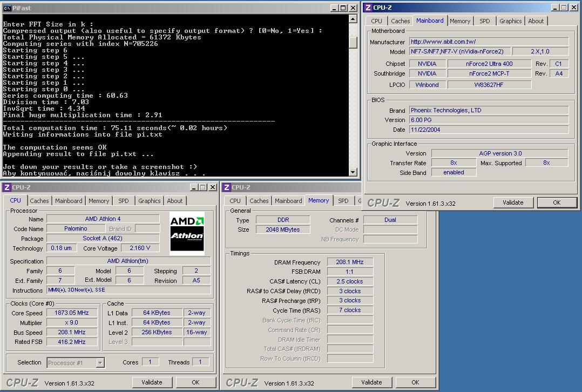Screen dimensions: 582x392
Task: Click OK in the Timings CPU-Z window
Action: click(415, 382)
